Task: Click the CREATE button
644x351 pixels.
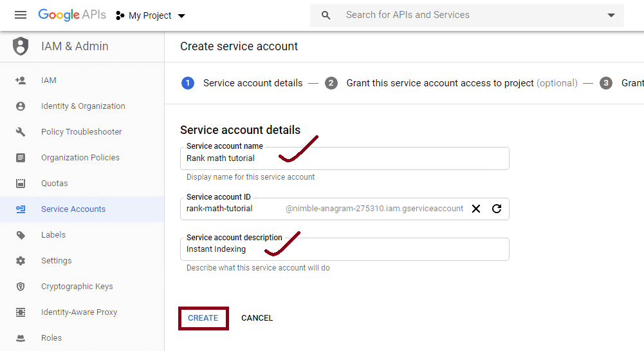Action: tap(203, 318)
